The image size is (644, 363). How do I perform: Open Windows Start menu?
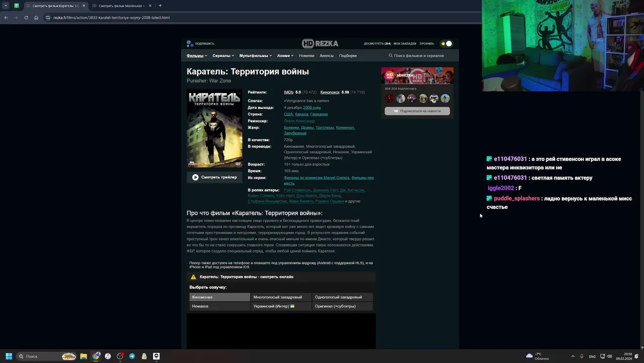pos(9,356)
